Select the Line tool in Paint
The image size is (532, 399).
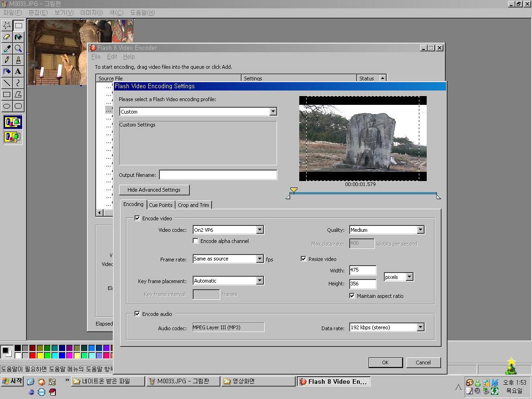pos(7,83)
